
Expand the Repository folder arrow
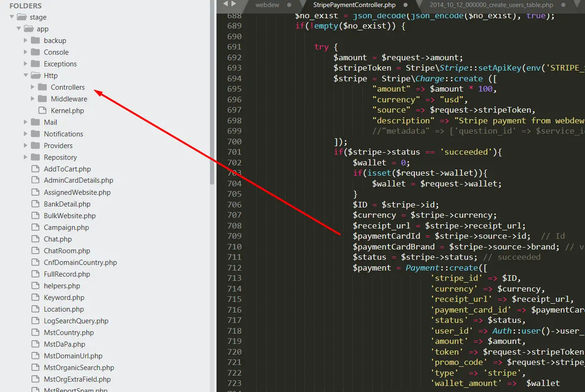[26, 157]
